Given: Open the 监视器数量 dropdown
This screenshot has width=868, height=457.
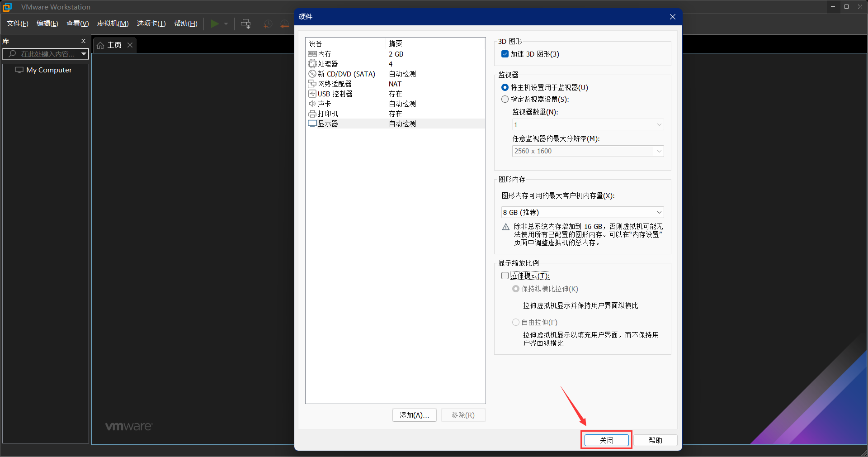Looking at the screenshot, I should click(x=588, y=124).
